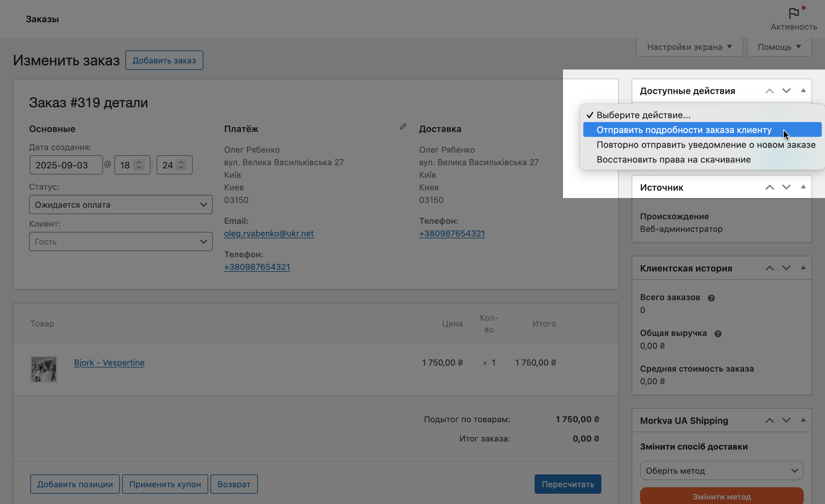
Task: Move Morkva UA Shipping panel down
Action: pos(786,421)
